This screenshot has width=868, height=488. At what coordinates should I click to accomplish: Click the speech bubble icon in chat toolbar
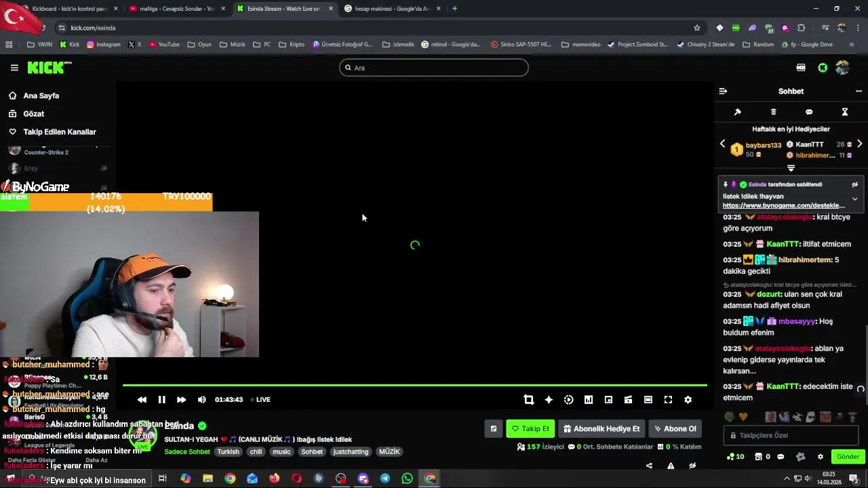tap(809, 112)
